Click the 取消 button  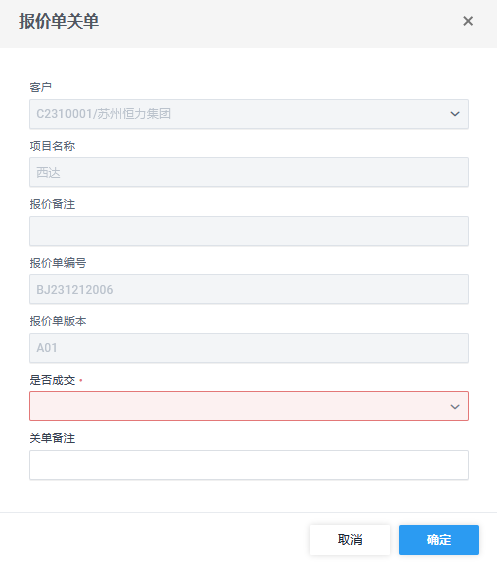pos(350,540)
